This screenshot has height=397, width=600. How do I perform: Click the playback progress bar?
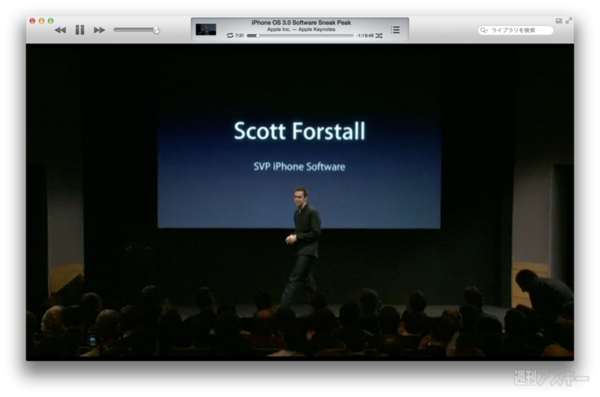coord(300,35)
